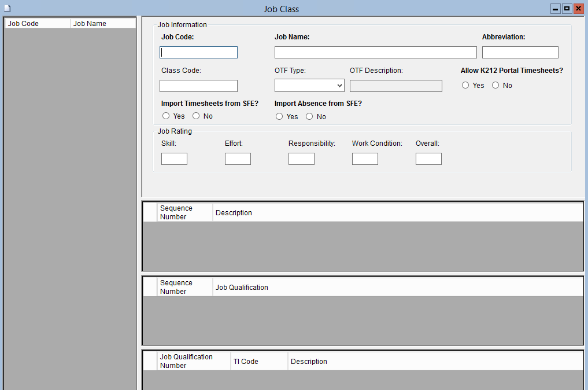Focus the Job Name text box
The width and height of the screenshot is (588, 390).
(375, 53)
